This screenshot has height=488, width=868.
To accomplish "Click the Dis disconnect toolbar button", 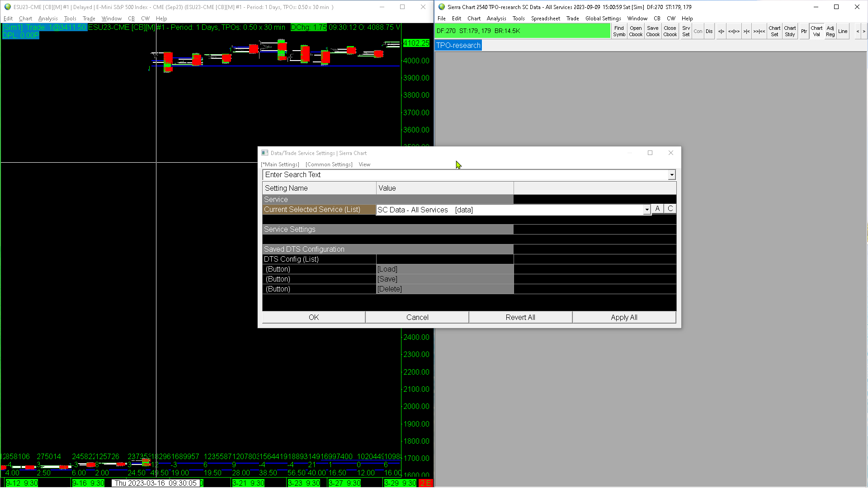I will 709,31.
